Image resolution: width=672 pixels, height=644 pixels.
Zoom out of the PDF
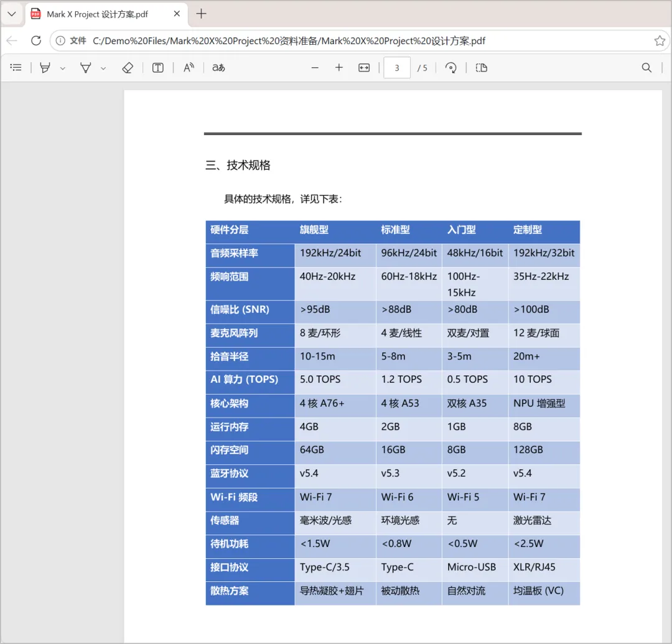click(315, 68)
